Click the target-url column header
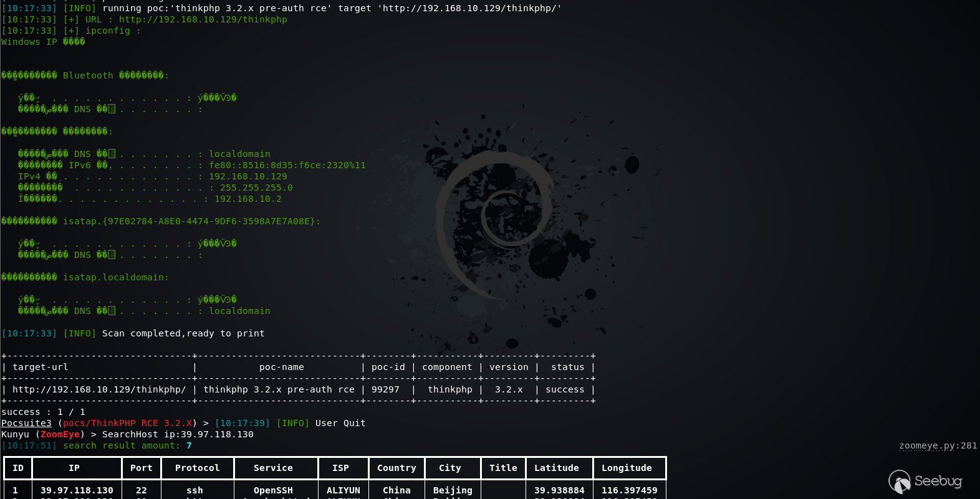 pos(41,367)
